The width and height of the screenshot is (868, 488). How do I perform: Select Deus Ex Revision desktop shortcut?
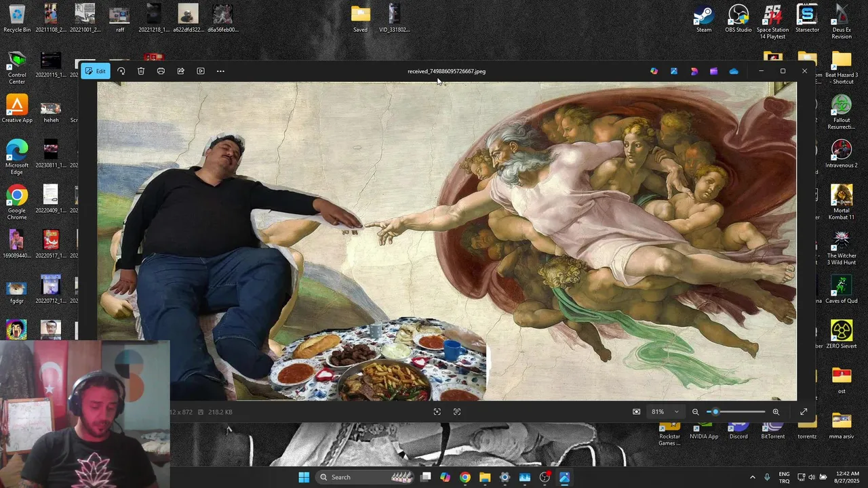click(x=842, y=22)
